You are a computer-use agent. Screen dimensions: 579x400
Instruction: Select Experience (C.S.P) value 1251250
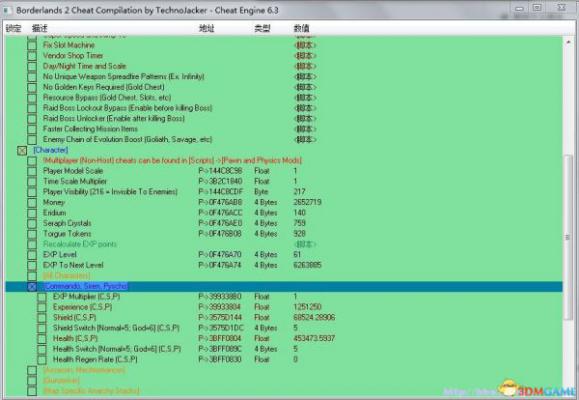tap(307, 307)
